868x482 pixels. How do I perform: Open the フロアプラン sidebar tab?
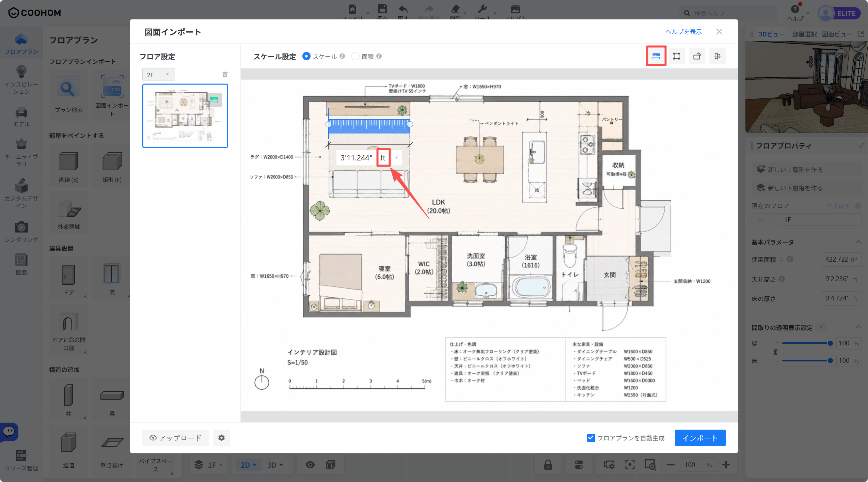[x=21, y=44]
